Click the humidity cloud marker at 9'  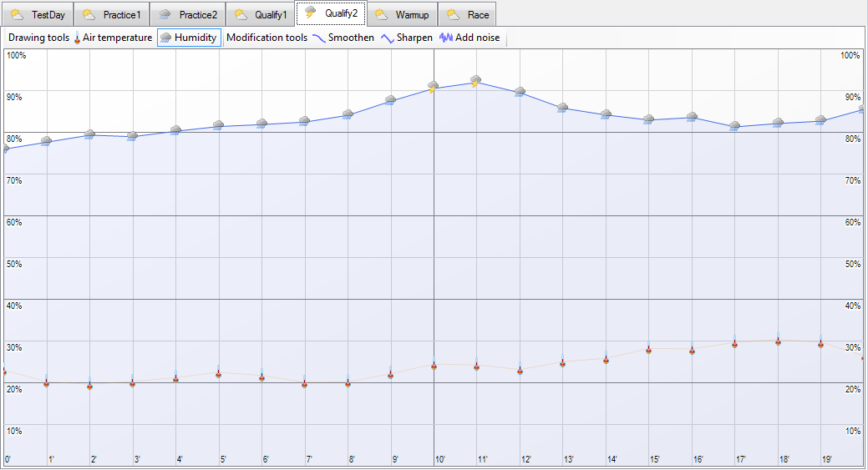pos(390,100)
